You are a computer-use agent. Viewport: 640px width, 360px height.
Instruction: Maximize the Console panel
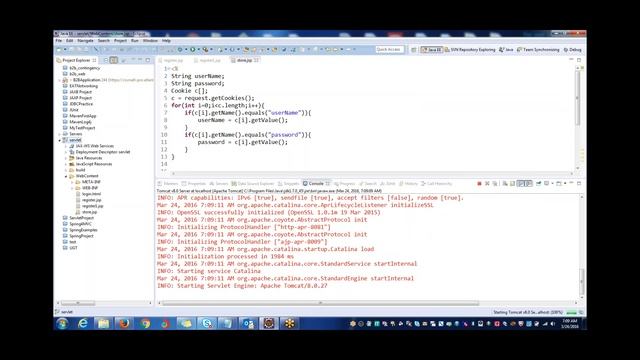coord(579,184)
